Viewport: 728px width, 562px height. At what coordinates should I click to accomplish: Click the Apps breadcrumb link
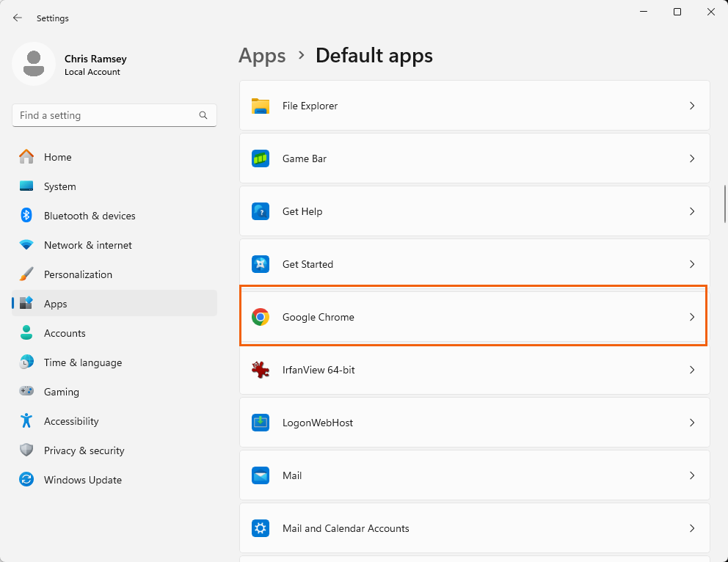tap(262, 56)
